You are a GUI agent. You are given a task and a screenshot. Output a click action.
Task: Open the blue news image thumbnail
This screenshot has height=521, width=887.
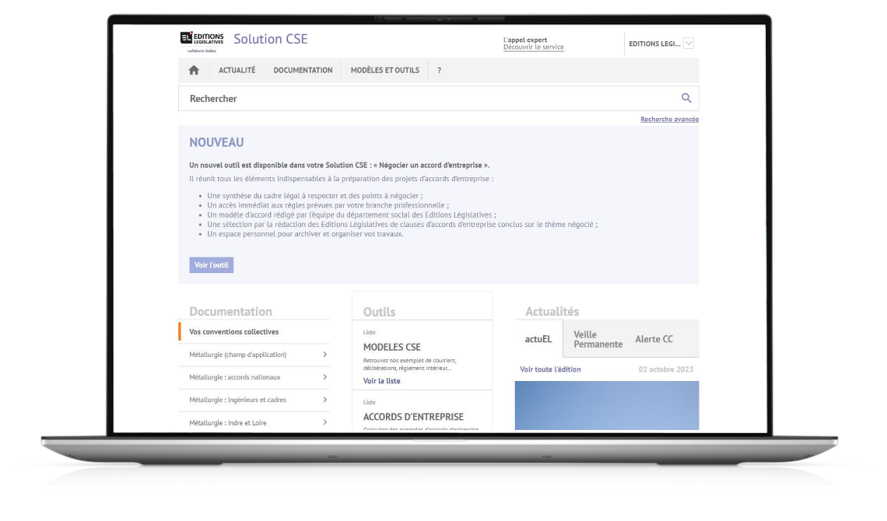[x=606, y=406]
